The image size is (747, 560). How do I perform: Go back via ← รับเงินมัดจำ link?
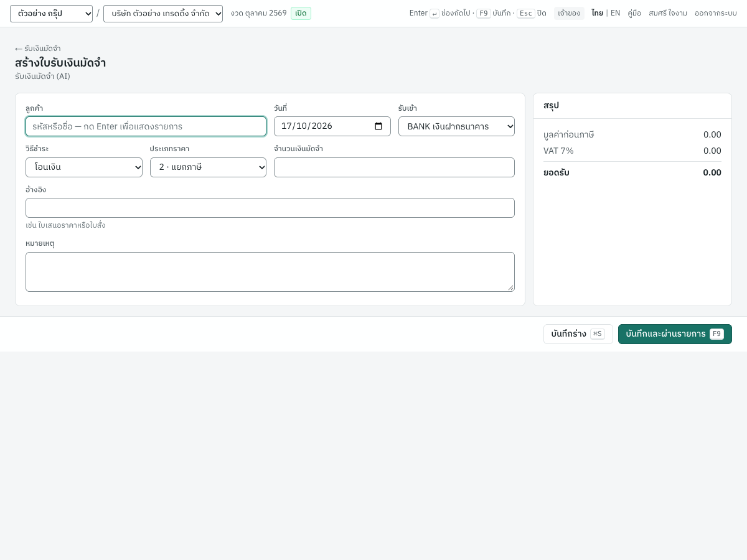(x=38, y=49)
